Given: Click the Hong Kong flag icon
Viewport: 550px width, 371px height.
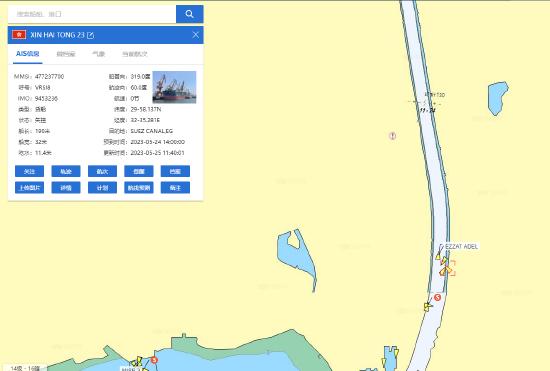Looking at the screenshot, I should coord(19,34).
